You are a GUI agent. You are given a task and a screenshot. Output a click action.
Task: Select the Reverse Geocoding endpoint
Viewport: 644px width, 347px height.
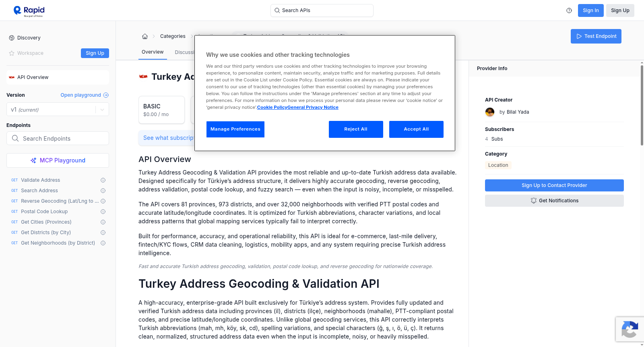[x=60, y=201]
